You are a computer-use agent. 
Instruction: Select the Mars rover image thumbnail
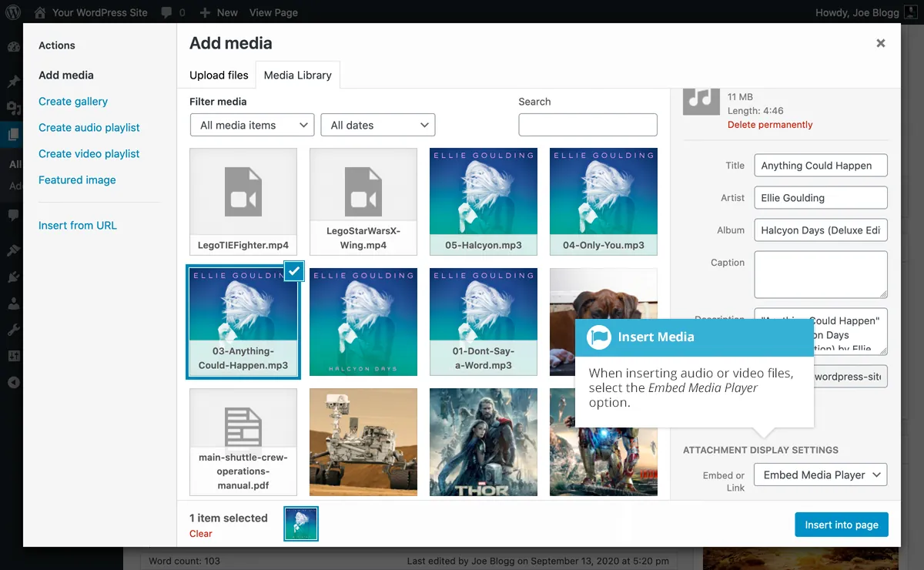(x=363, y=442)
